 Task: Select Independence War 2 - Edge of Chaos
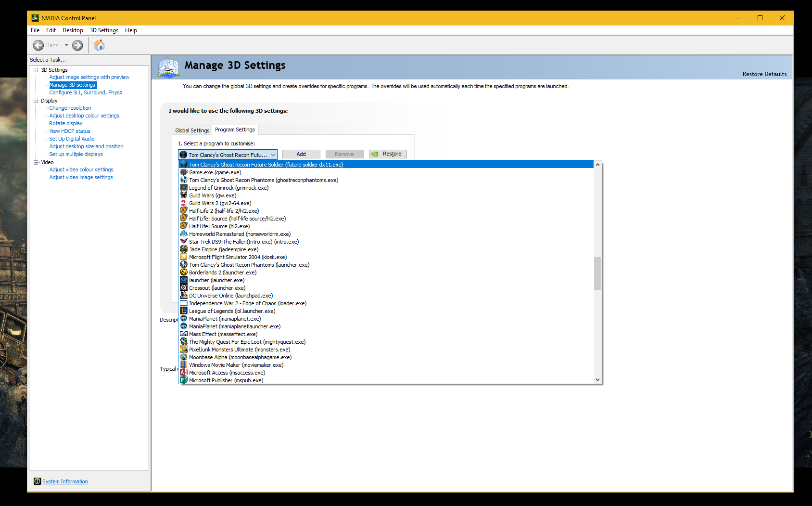point(386,303)
